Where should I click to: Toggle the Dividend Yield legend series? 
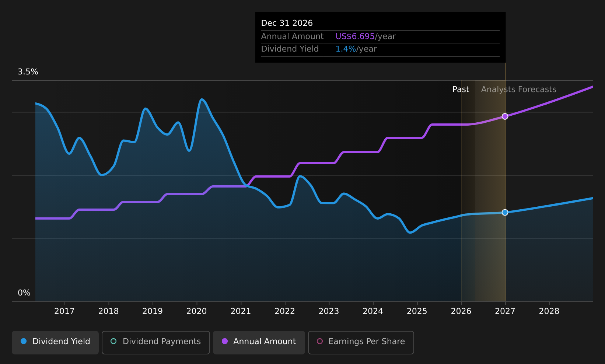point(55,342)
